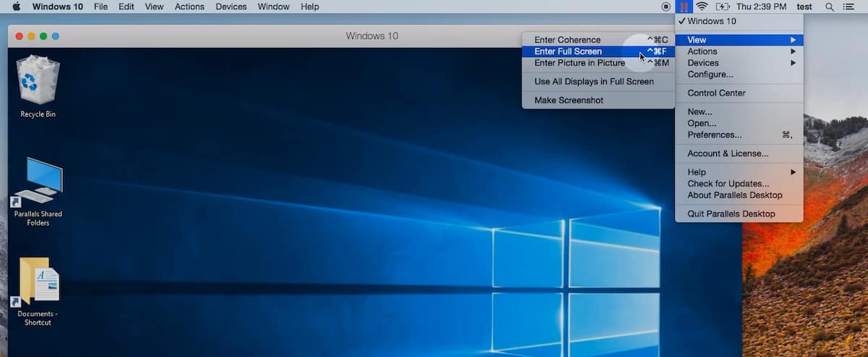
Task: Open the Devices menu in menu bar
Action: 231,7
